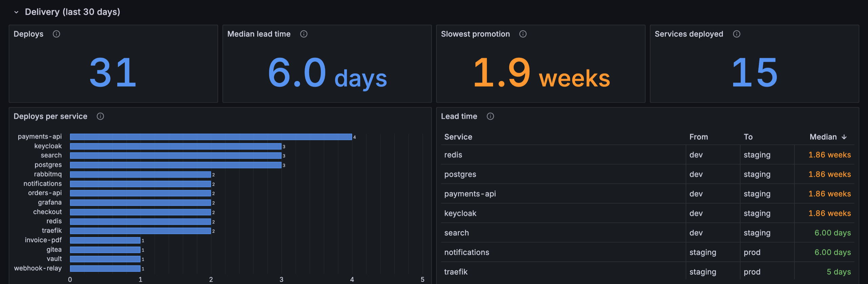The image size is (868, 284).
Task: Open info icon for Services deployed panel
Action: pyautogui.click(x=736, y=34)
